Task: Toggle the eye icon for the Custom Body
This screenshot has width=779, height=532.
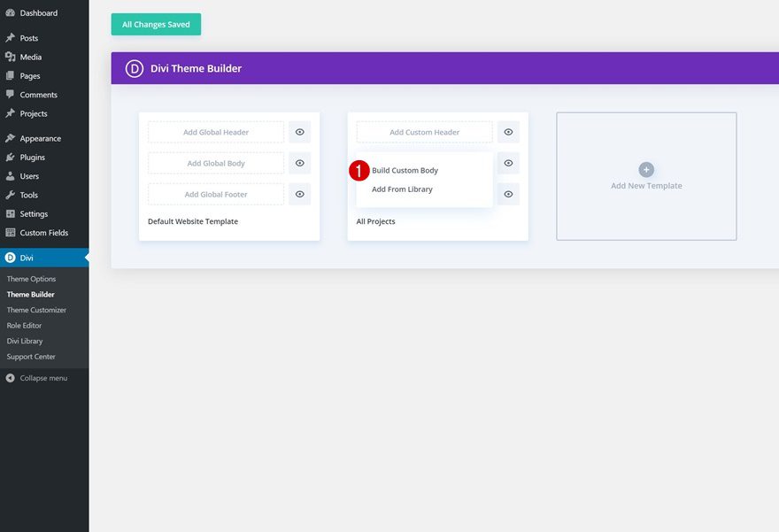Action: tap(508, 162)
